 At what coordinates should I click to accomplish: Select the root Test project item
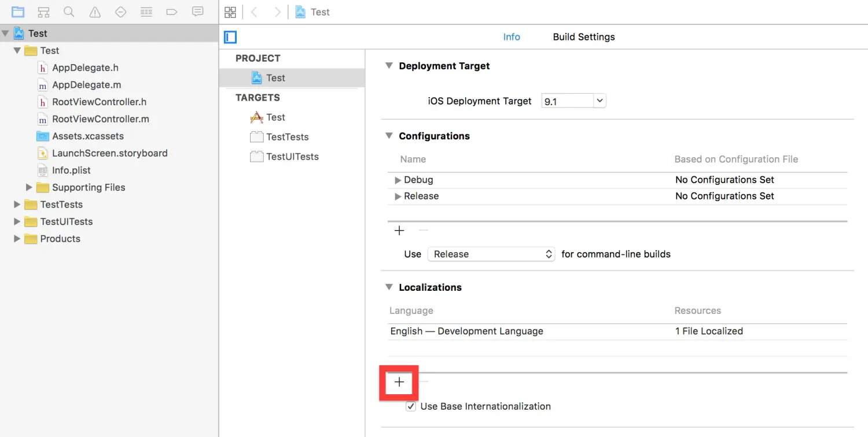click(109, 34)
